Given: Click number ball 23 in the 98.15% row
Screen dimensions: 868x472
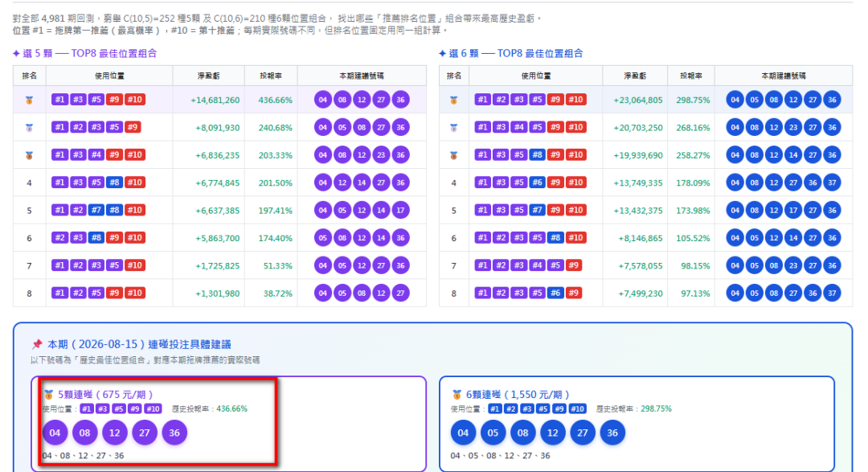Looking at the screenshot, I should tap(793, 266).
